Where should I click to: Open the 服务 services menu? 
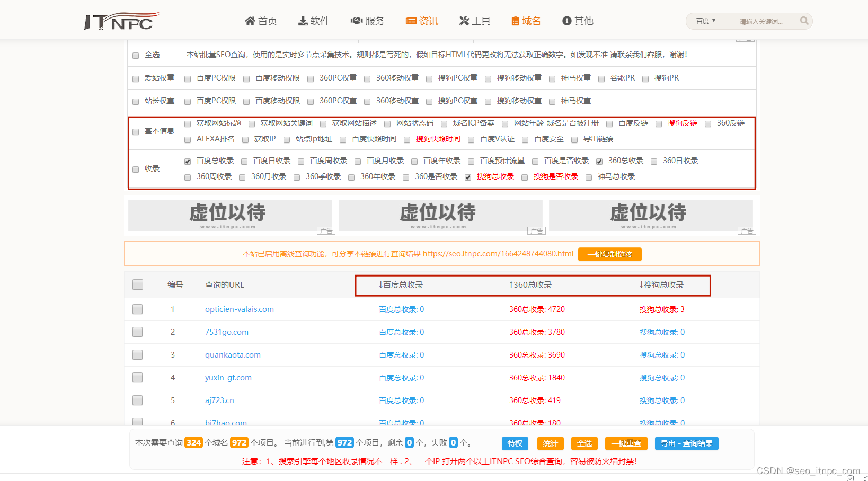tap(367, 21)
